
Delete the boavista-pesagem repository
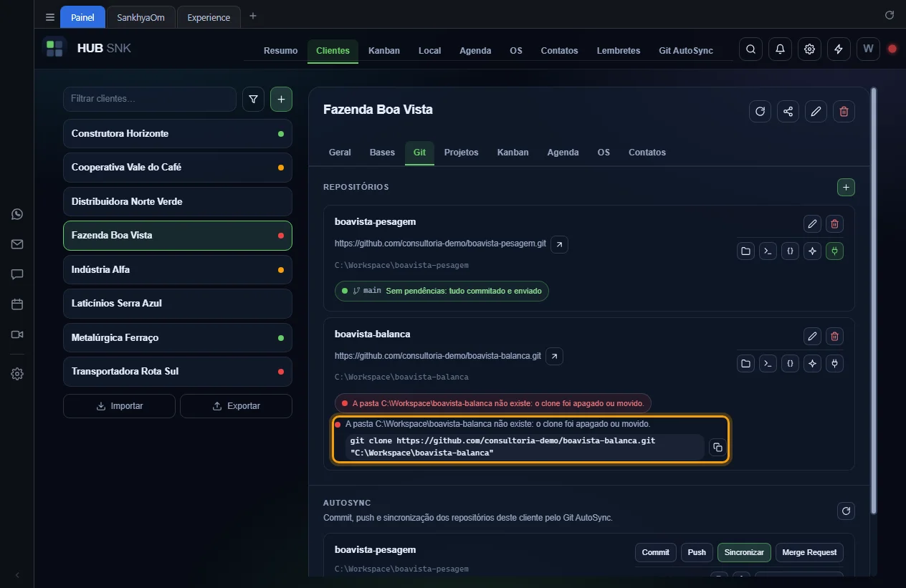tap(834, 224)
